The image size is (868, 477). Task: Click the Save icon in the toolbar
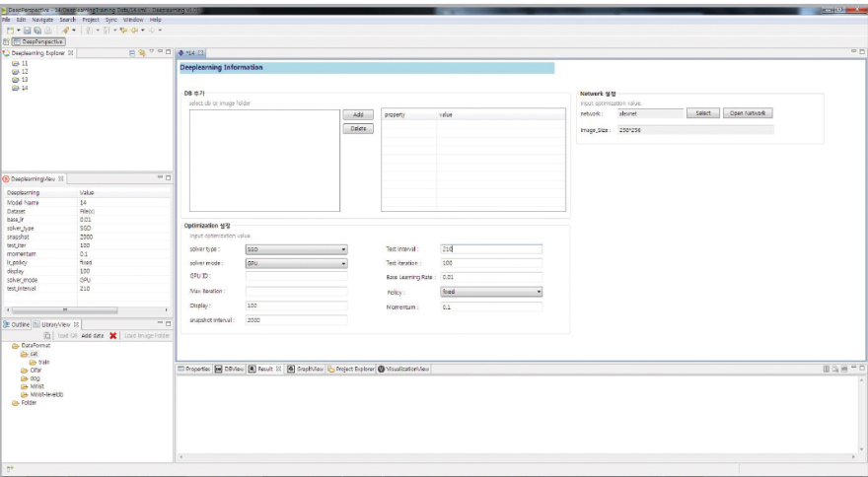point(28,31)
